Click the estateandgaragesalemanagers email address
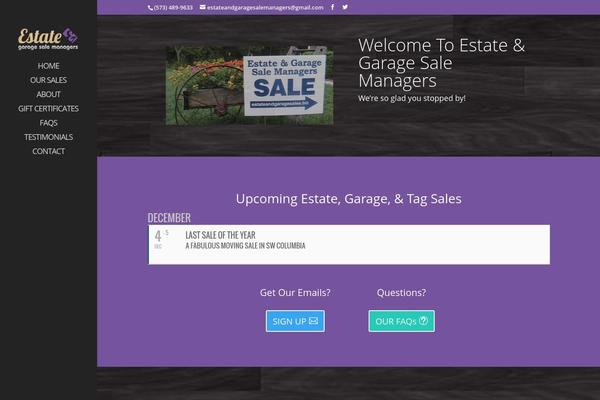Screen dimensions: 600x400 (x=262, y=7)
